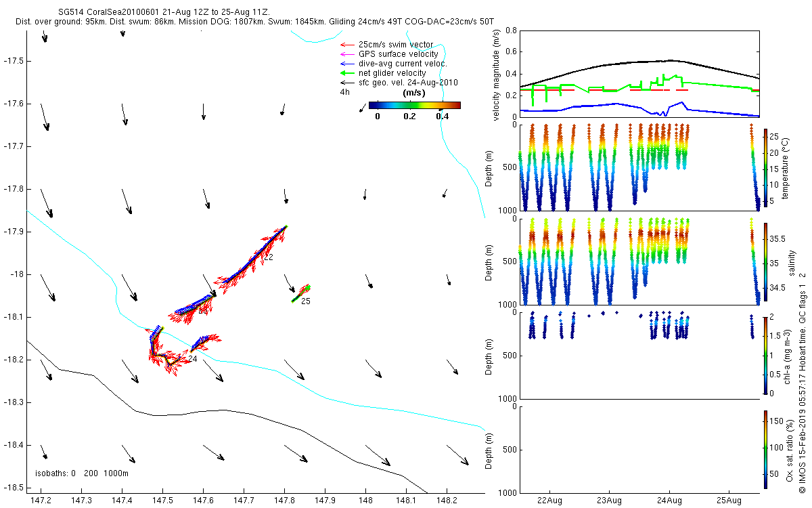Click the '25' tick on the temperature colour bar
The height and width of the screenshot is (508, 812).
click(774, 136)
